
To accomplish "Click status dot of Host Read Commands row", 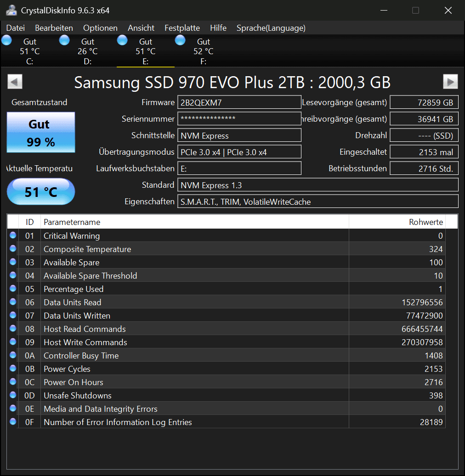I will point(13,329).
